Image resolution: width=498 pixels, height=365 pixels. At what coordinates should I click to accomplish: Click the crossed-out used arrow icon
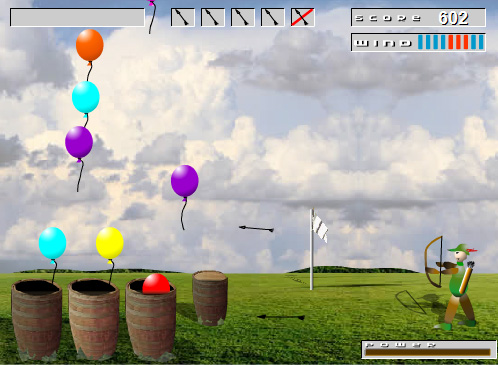point(303,17)
